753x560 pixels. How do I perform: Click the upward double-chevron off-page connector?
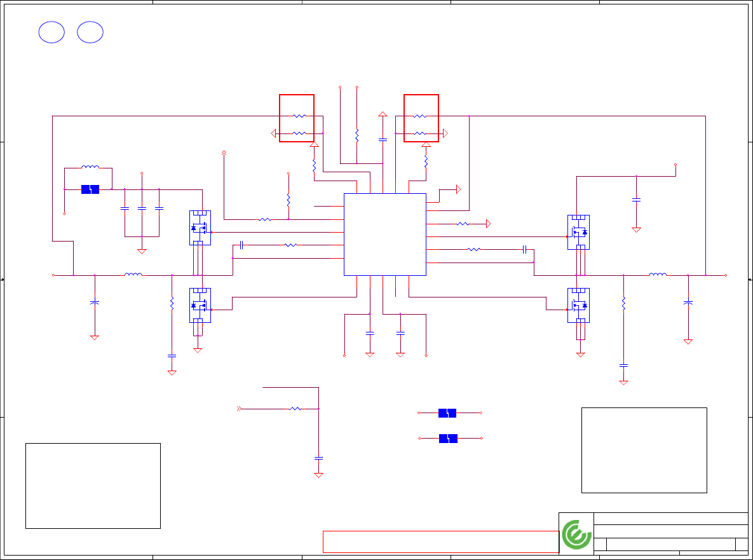point(224,153)
